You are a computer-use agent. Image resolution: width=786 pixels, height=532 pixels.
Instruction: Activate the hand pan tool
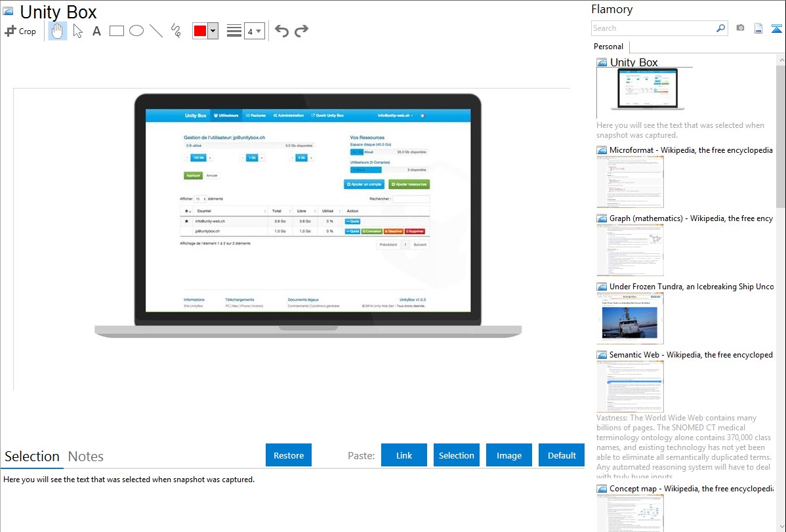pyautogui.click(x=57, y=31)
